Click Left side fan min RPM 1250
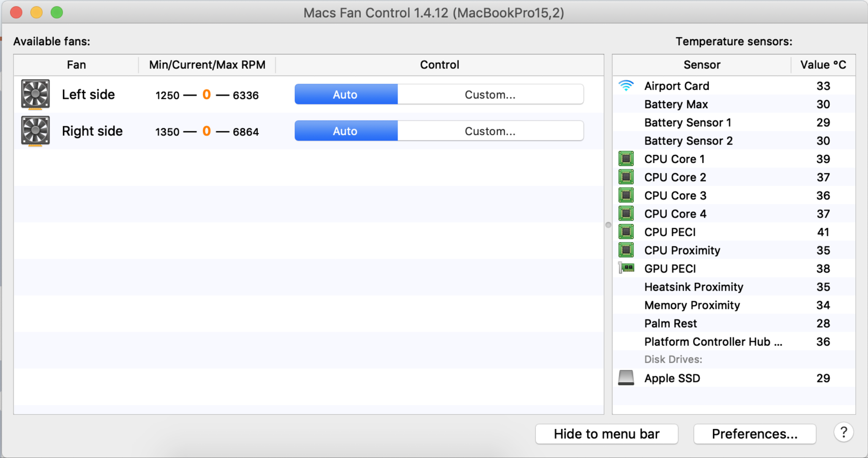This screenshot has height=458, width=868. coord(167,95)
